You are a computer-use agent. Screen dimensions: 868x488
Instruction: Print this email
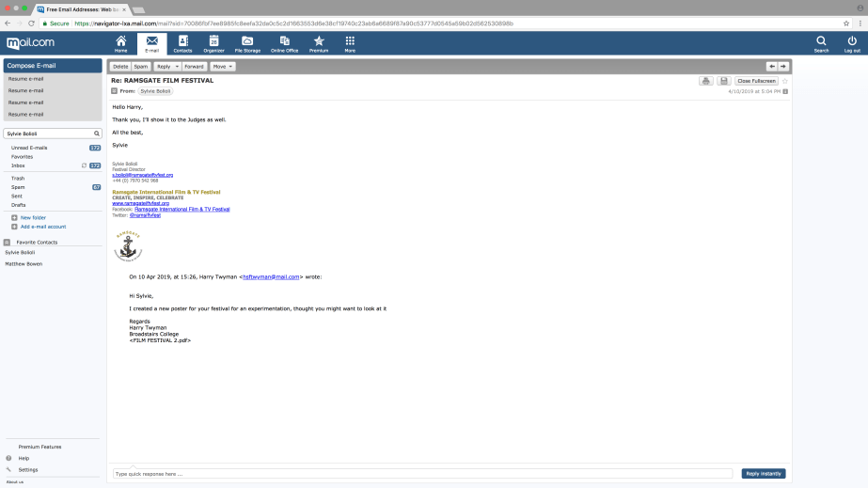coord(706,81)
